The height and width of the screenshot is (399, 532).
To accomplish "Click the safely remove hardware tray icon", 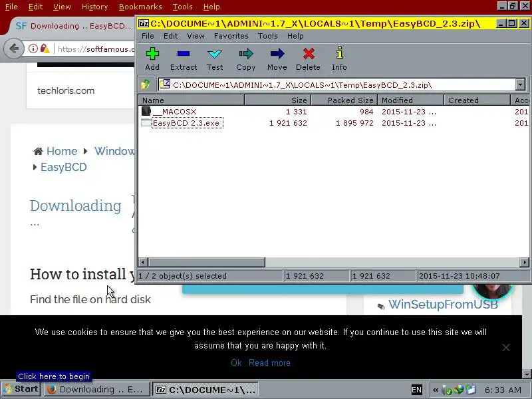I will pos(447,390).
